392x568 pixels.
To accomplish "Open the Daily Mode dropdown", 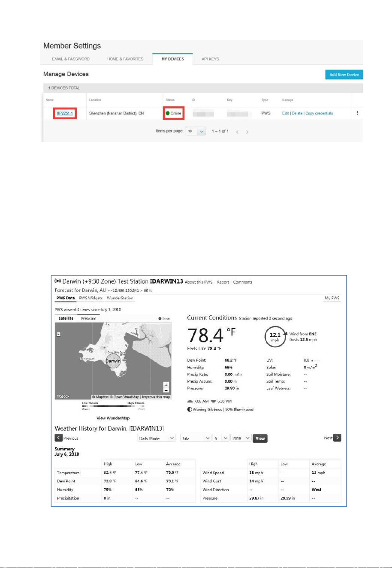I will (x=157, y=438).
